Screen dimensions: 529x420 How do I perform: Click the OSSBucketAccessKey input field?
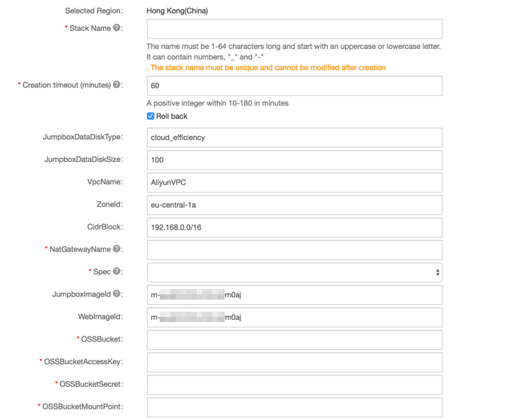(x=295, y=362)
